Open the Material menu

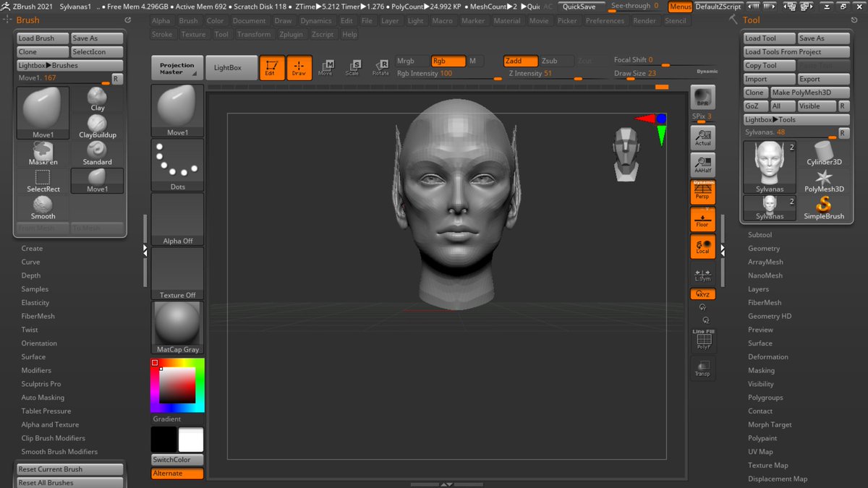(x=507, y=21)
